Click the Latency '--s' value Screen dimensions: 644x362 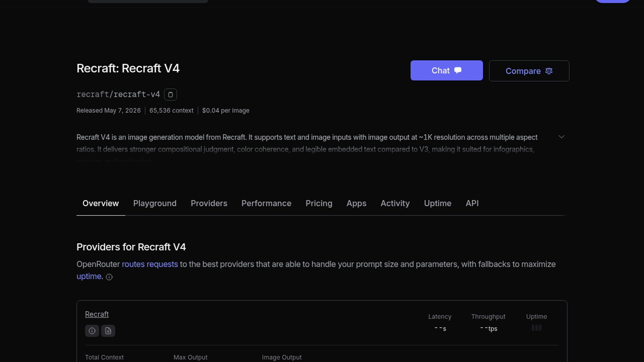[x=440, y=328]
